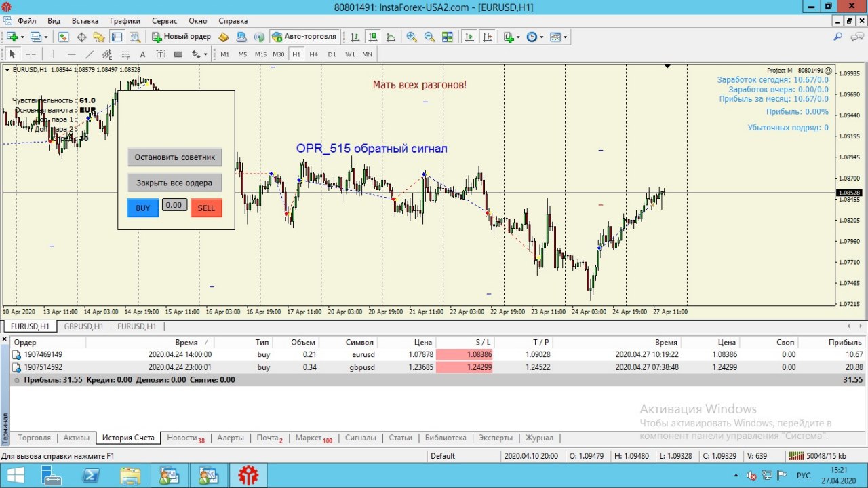Toggle chart shift icon
This screenshot has width=868, height=488.
pyautogui.click(x=486, y=37)
